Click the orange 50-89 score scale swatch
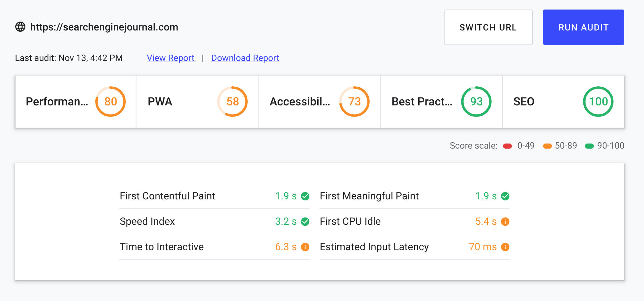 pos(547,146)
